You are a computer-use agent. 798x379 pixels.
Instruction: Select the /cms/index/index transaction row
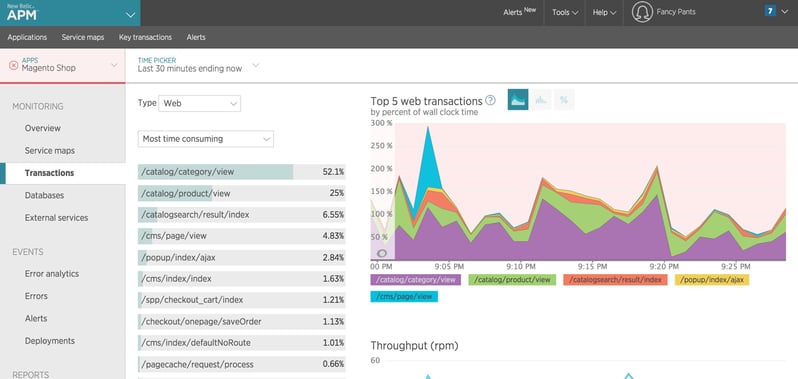coord(241,279)
